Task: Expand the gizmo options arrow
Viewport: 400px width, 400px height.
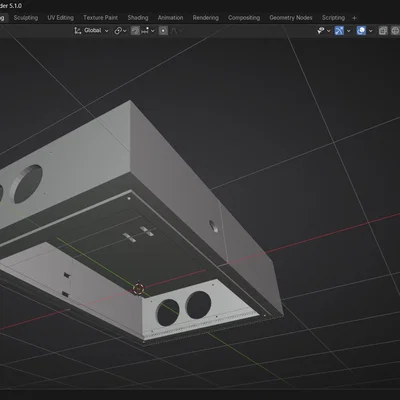Action: pyautogui.click(x=349, y=31)
